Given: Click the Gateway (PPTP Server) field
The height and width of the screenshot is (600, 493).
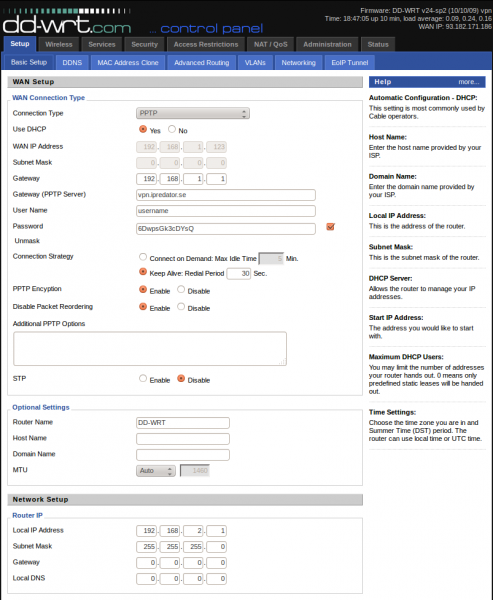Looking at the screenshot, I should (x=226, y=195).
